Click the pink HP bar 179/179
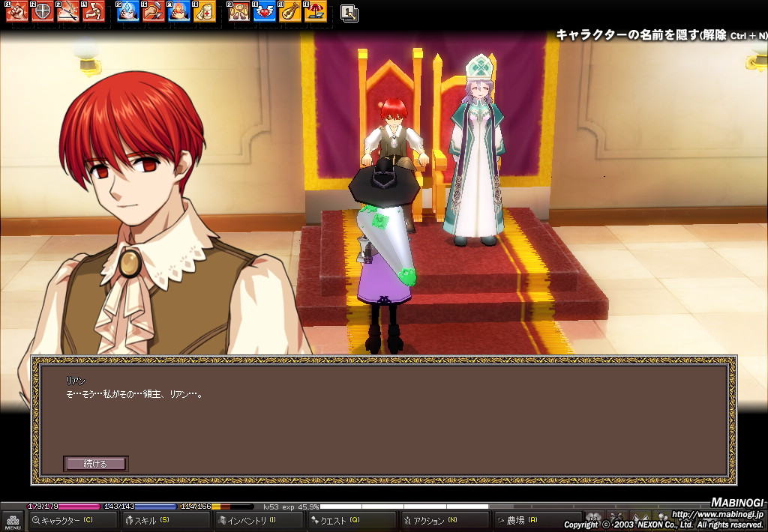The width and height of the screenshot is (768, 532). point(64,507)
